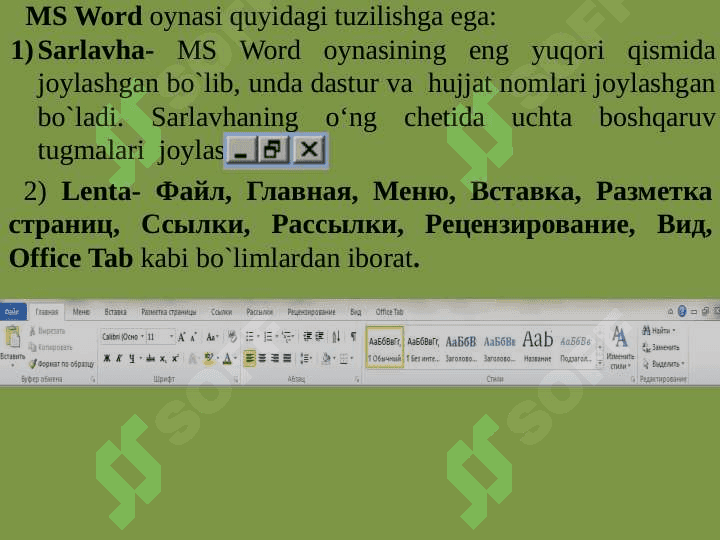This screenshot has height=540, width=720.
Task: Switch to the Меню tab
Action: click(x=81, y=312)
